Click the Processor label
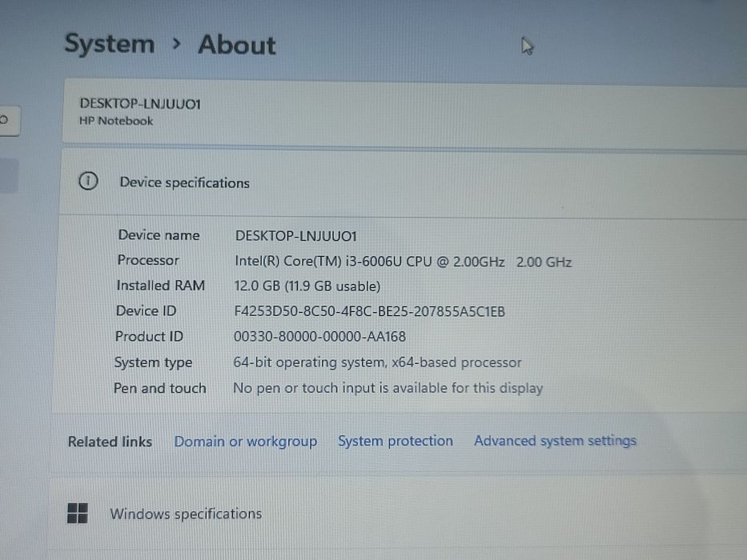This screenshot has width=747, height=560. pyautogui.click(x=148, y=260)
